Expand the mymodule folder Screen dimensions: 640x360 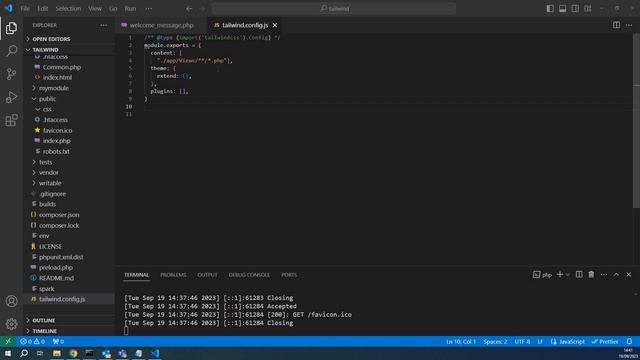pyautogui.click(x=69, y=88)
